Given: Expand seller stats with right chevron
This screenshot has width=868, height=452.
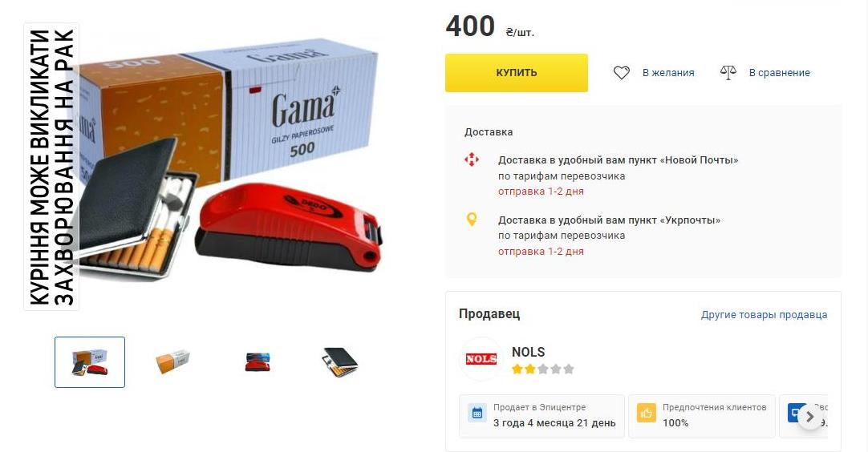Looking at the screenshot, I should [810, 417].
